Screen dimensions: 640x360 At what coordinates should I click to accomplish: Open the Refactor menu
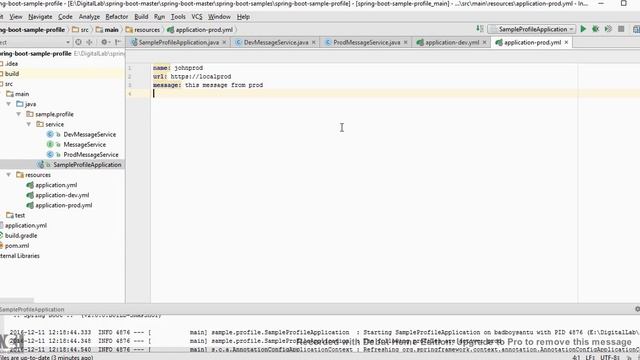click(x=117, y=17)
